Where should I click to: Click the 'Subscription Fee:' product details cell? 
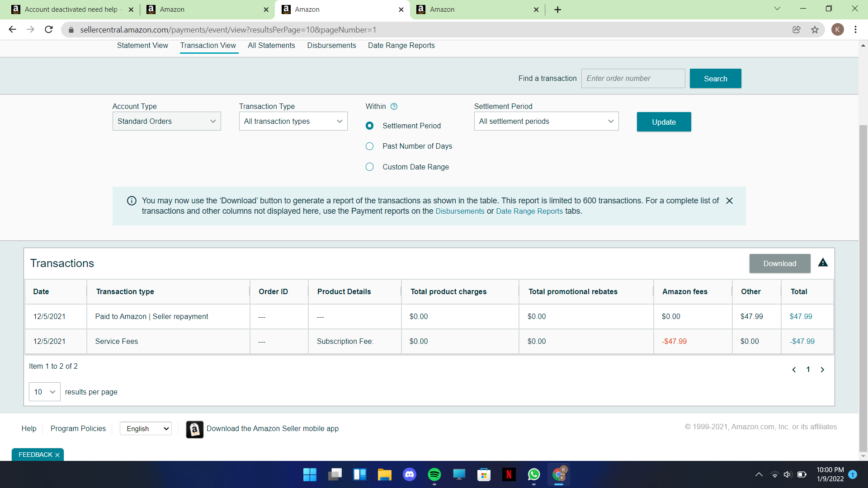(354, 341)
